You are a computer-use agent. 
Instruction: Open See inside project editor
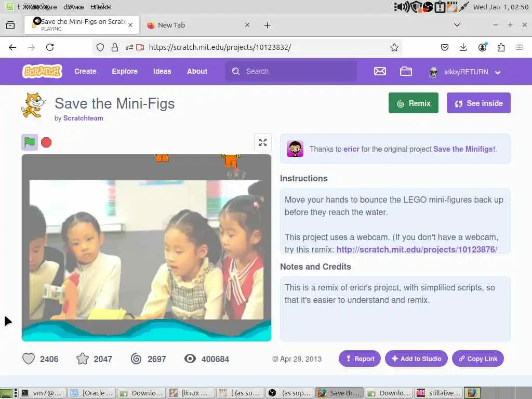[478, 103]
